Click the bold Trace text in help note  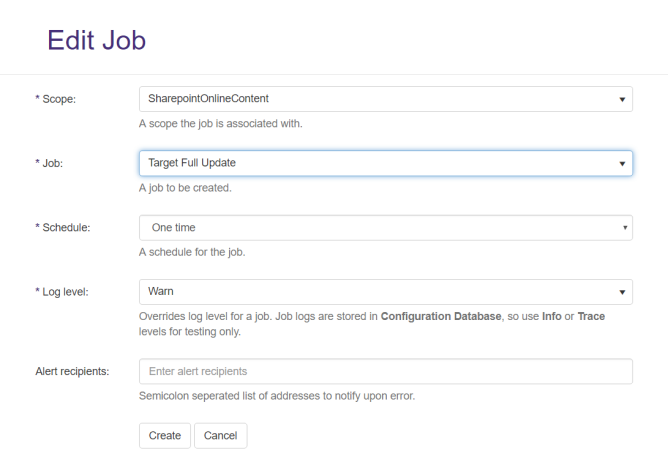pos(590,317)
